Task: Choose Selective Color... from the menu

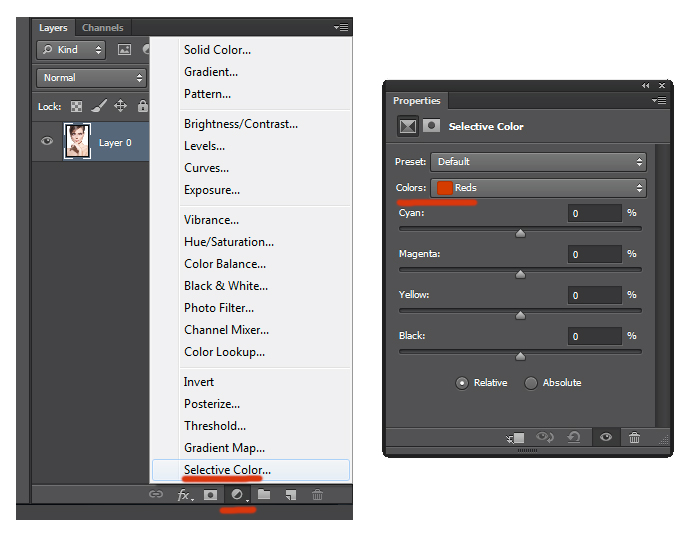Action: click(251, 470)
